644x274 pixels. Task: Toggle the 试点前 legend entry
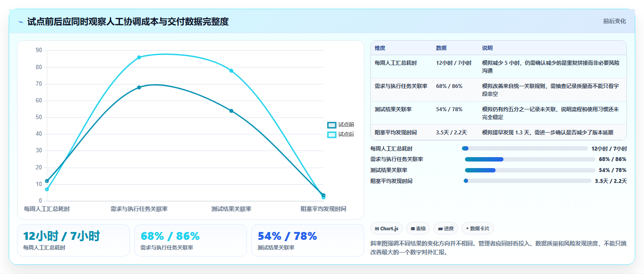click(x=341, y=125)
